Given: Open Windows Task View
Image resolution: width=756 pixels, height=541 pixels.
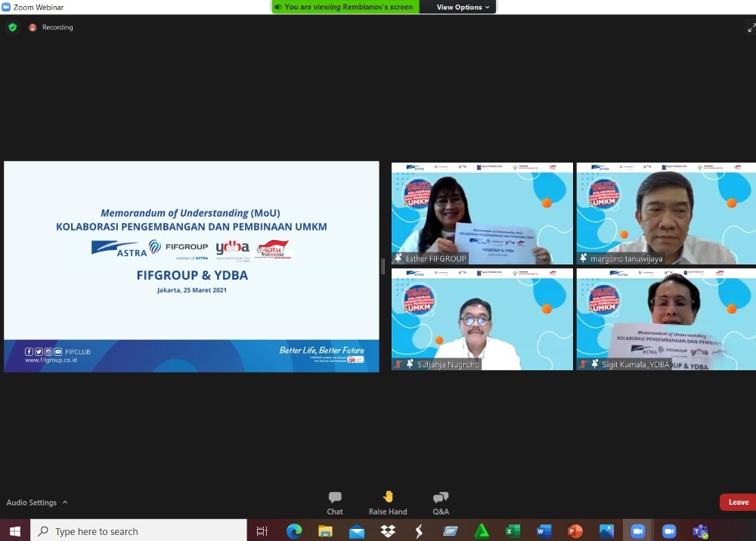Looking at the screenshot, I should pyautogui.click(x=262, y=531).
